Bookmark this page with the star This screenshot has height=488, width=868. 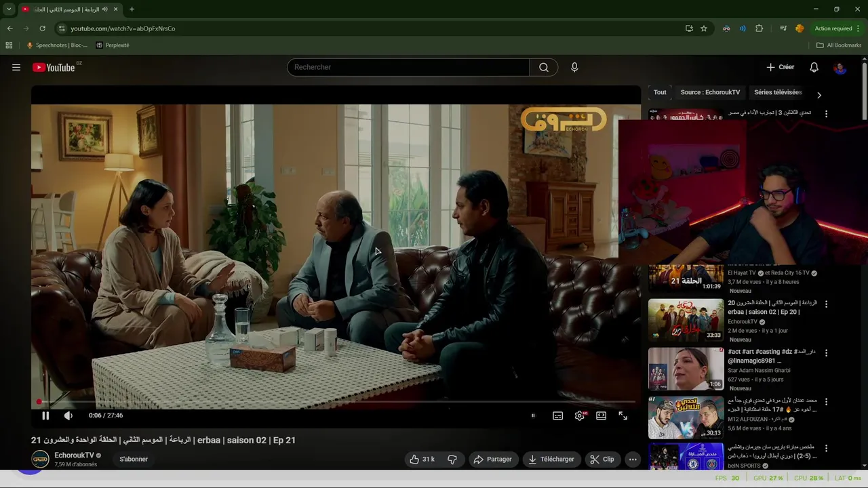tap(704, 28)
